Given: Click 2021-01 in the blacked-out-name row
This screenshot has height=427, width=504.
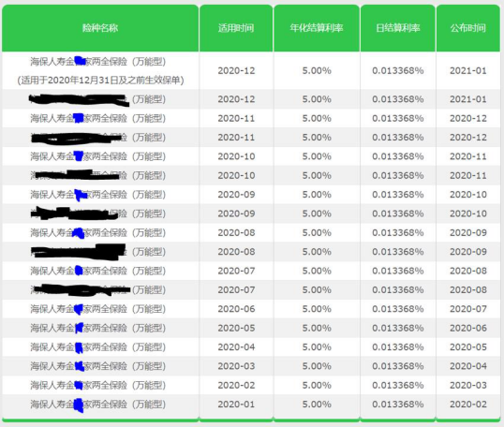Looking at the screenshot, I should (x=468, y=99).
